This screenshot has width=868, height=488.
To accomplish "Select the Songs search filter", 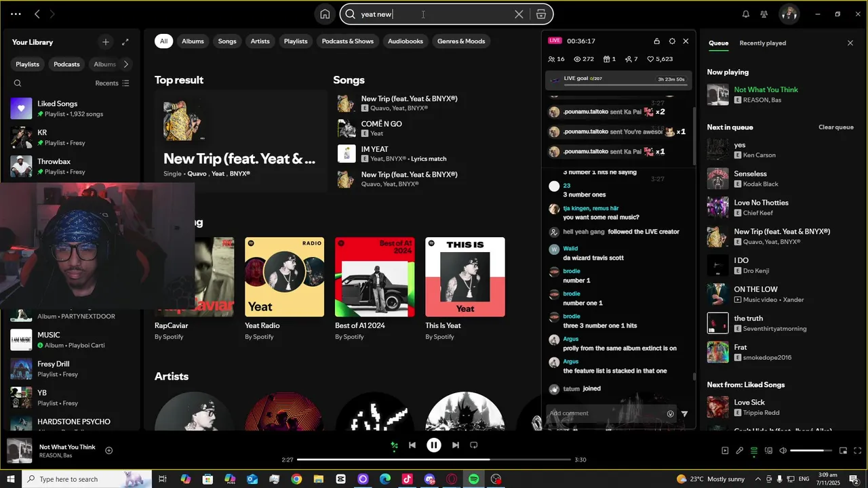I will coord(227,41).
